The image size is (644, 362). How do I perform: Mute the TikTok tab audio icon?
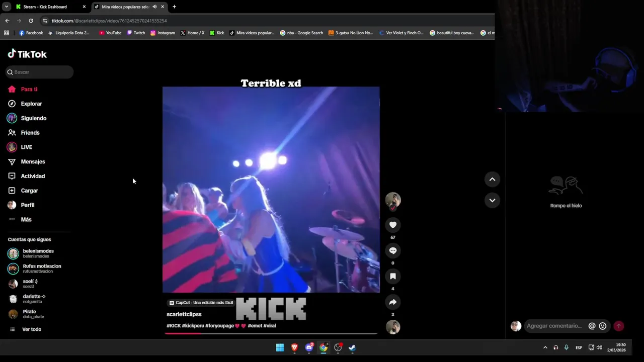point(154,7)
